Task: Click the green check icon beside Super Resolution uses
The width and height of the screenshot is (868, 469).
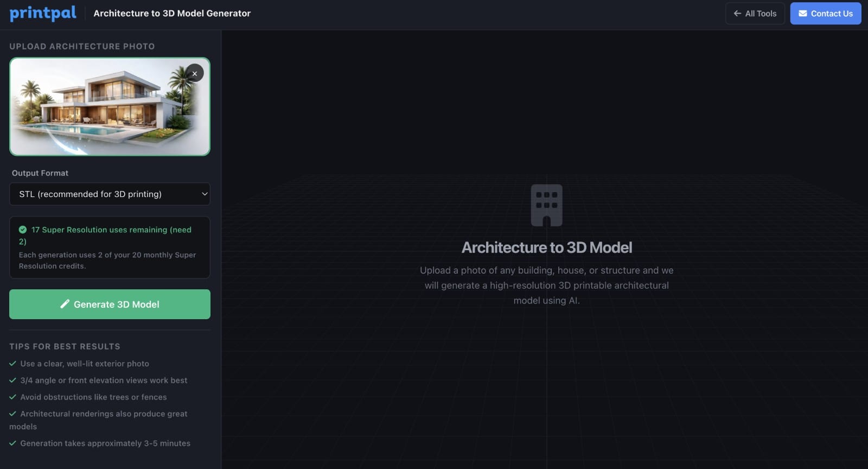Action: pyautogui.click(x=23, y=230)
